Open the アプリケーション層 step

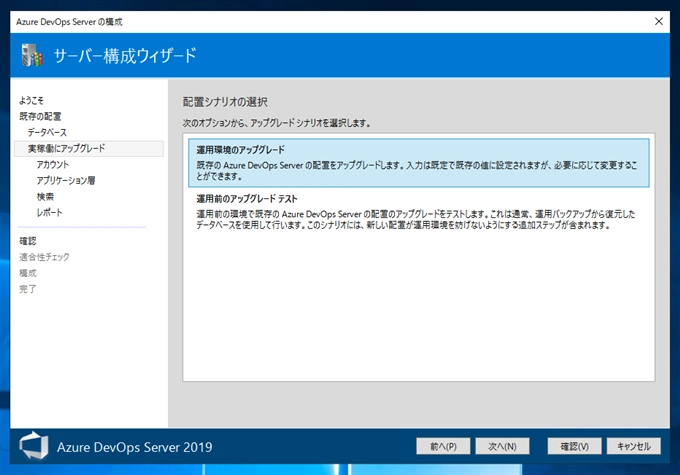click(x=66, y=180)
